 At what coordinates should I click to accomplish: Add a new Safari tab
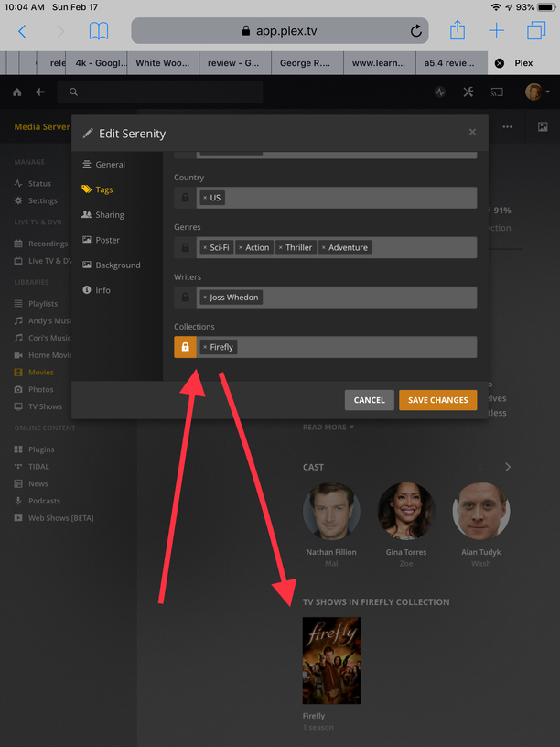496,31
